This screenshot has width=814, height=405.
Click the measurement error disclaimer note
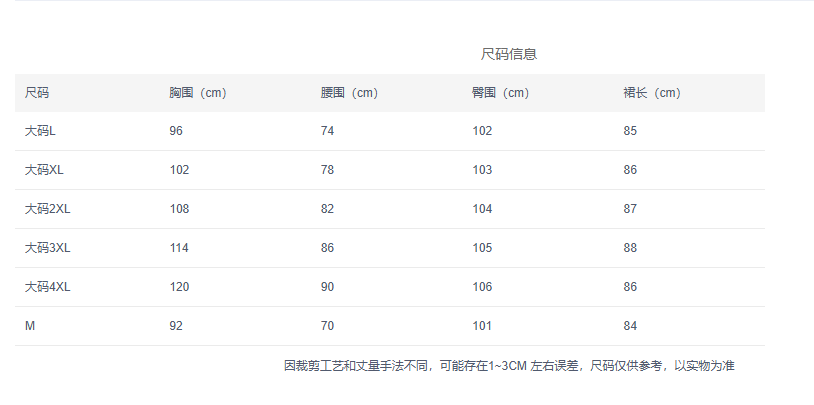click(509, 366)
